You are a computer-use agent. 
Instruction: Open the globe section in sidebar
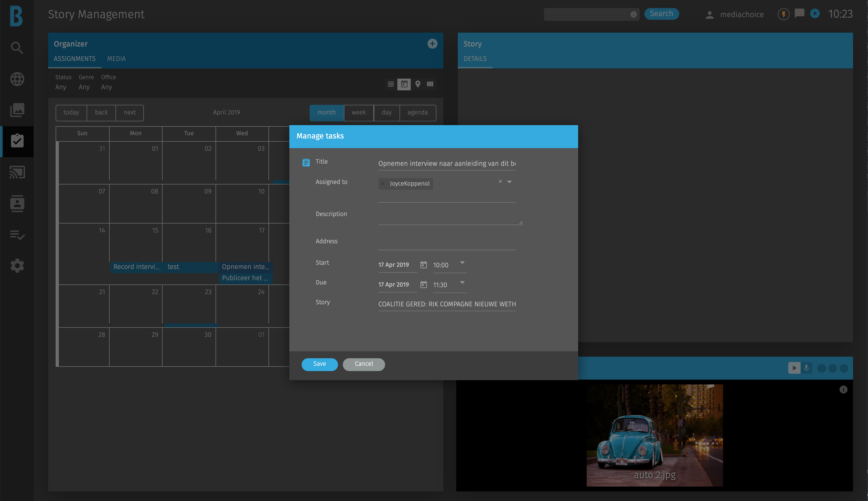17,79
